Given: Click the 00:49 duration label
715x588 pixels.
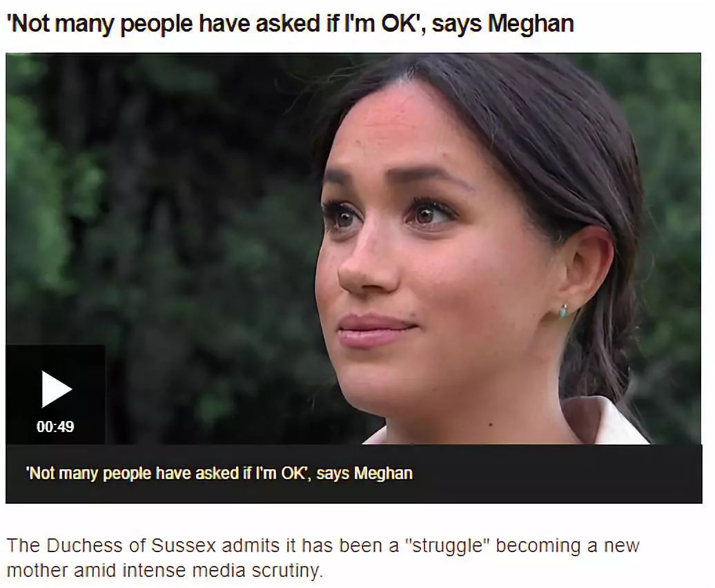Looking at the screenshot, I should [x=55, y=427].
